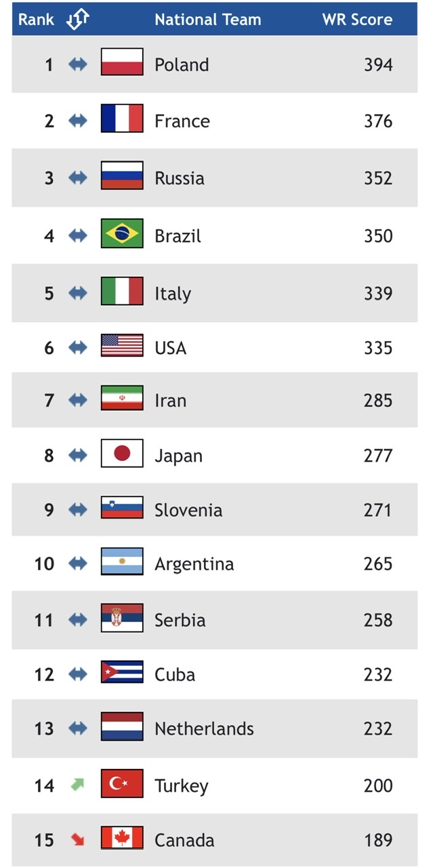Screen dimensions: 433x868
Task: Click the Argentina flag icon
Action: point(122,562)
